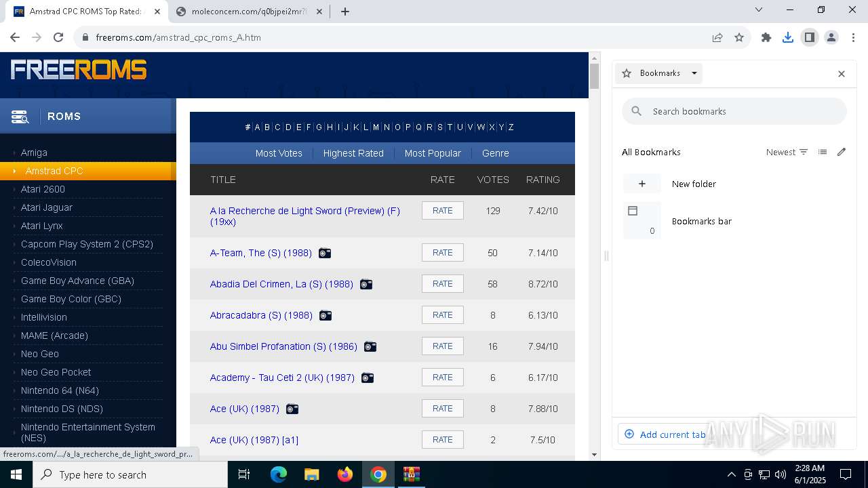
Task: Switch to Amstrad CPC ROMS tab
Action: tap(85, 12)
